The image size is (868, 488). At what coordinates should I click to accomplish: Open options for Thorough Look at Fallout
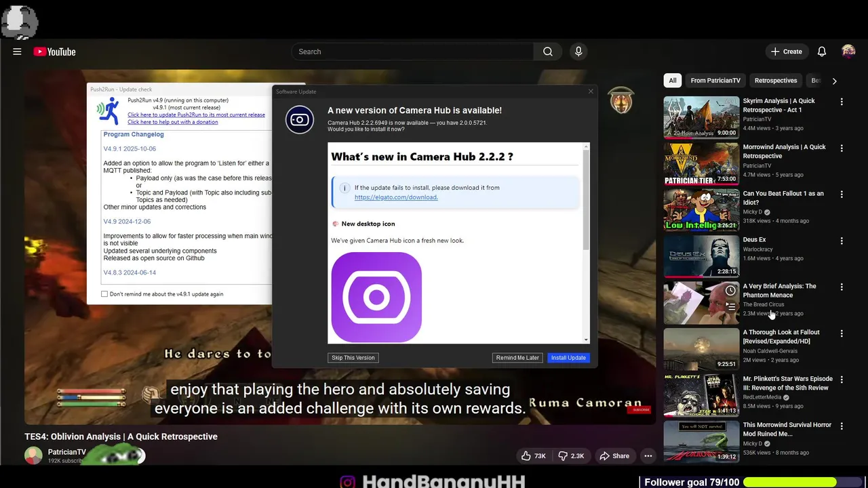842,333
